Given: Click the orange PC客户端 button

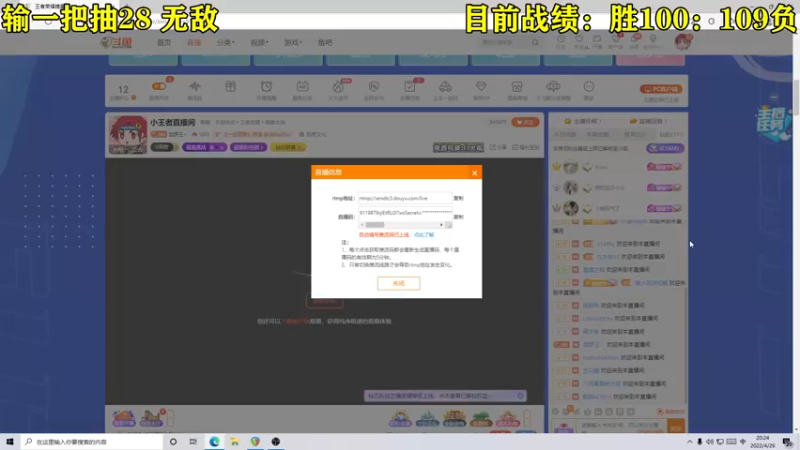Looking at the screenshot, I should click(x=661, y=89).
